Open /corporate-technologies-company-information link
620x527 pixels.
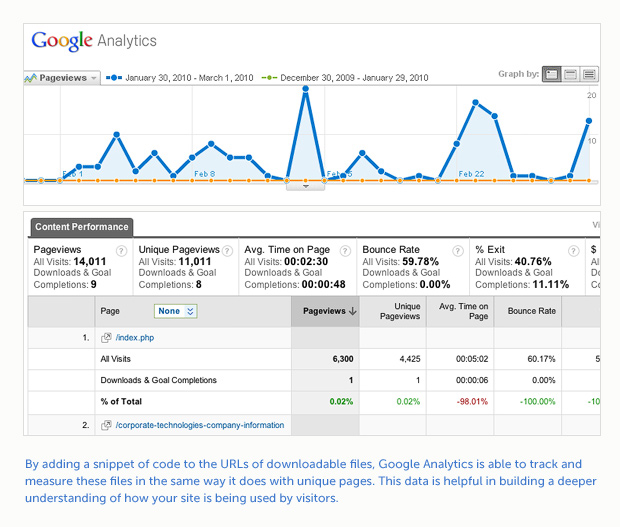200,425
